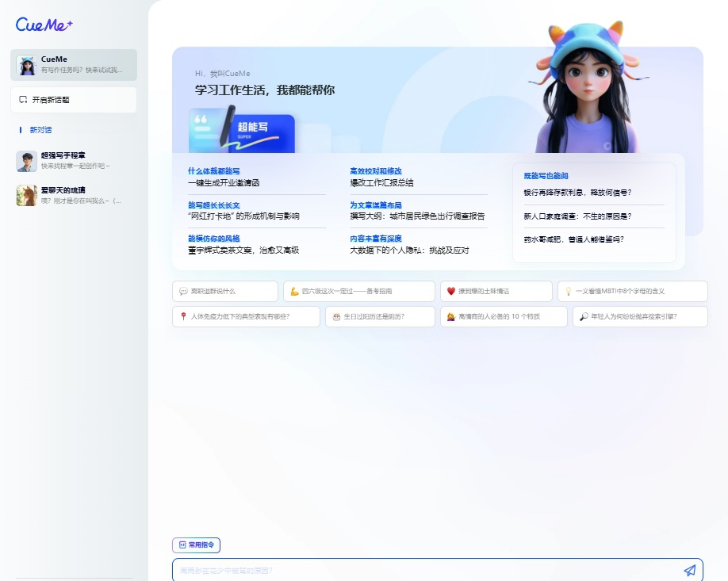Pick the 四六级这次一定过 suggestion chip
This screenshot has width=728, height=581.
[358, 292]
